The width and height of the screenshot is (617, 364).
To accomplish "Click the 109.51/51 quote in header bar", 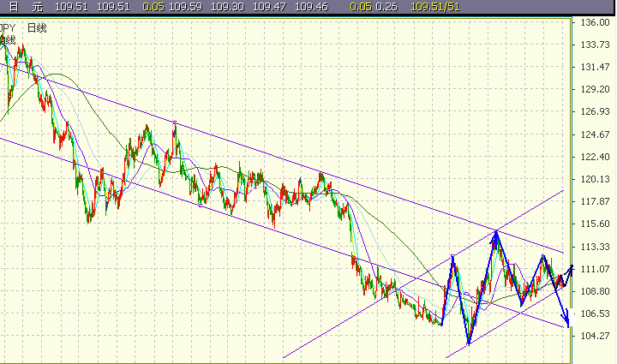I will [x=434, y=7].
